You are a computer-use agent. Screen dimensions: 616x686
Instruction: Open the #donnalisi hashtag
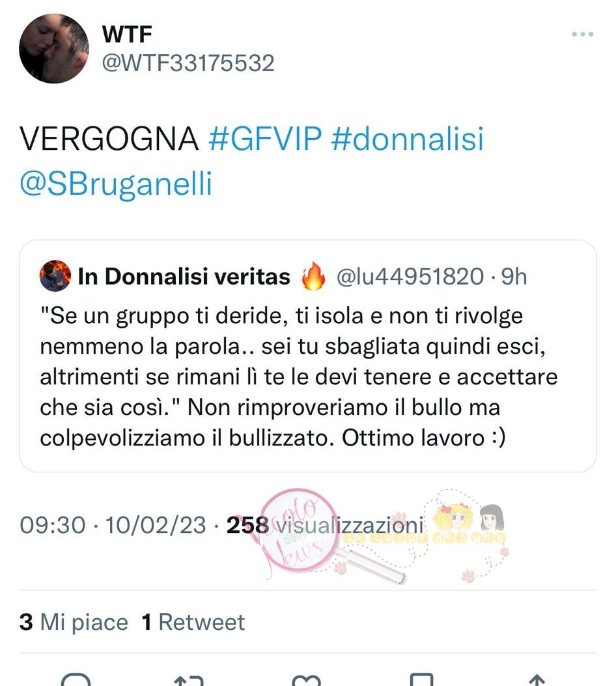pos(408,139)
